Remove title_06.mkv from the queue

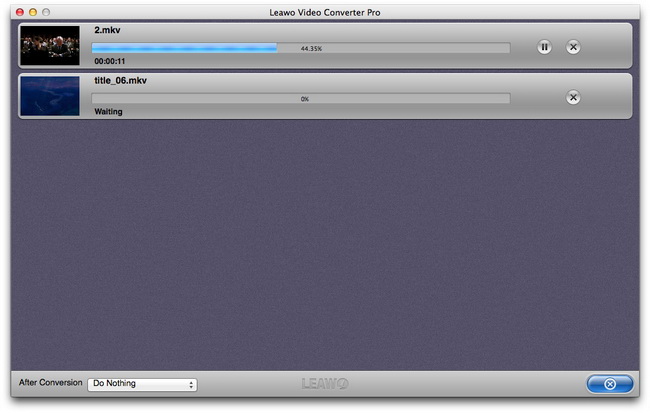(573, 97)
